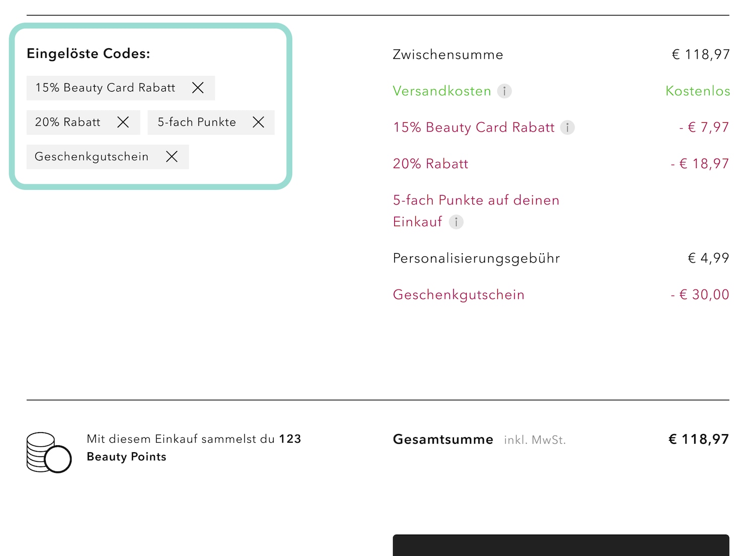Show info about 5-fach Punkte auf Einkauf

(456, 222)
